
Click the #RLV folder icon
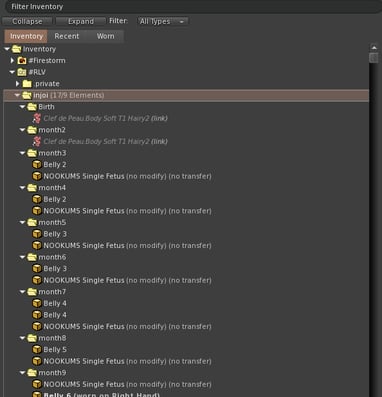click(22, 72)
